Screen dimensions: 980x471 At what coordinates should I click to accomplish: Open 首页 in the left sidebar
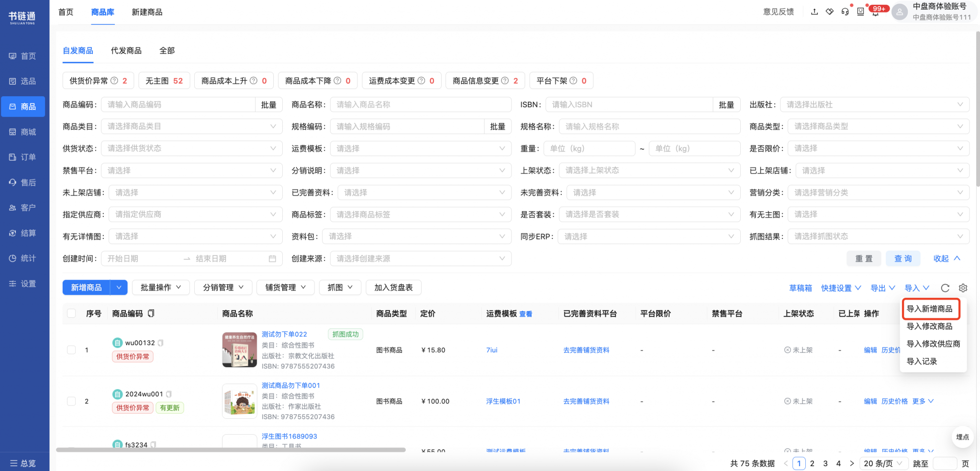point(23,56)
